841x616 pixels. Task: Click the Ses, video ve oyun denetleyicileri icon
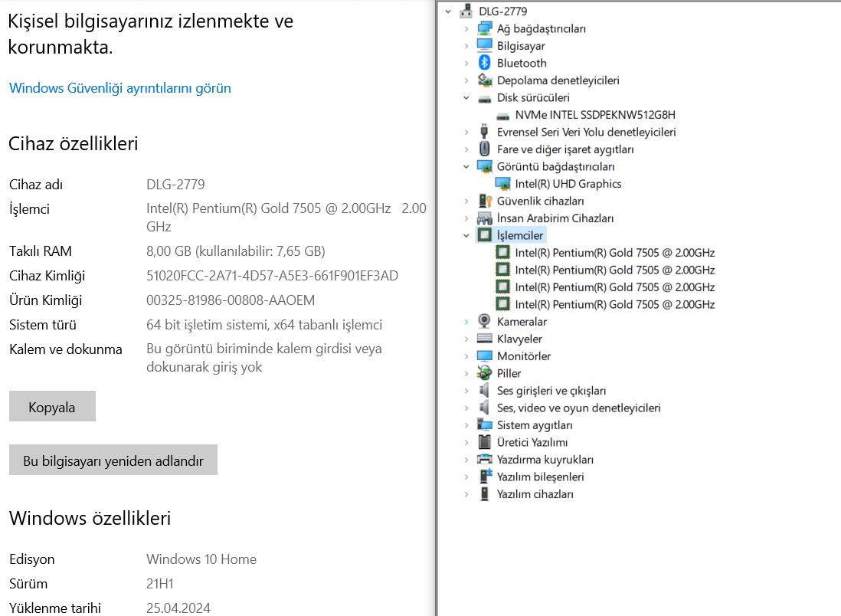(x=484, y=408)
